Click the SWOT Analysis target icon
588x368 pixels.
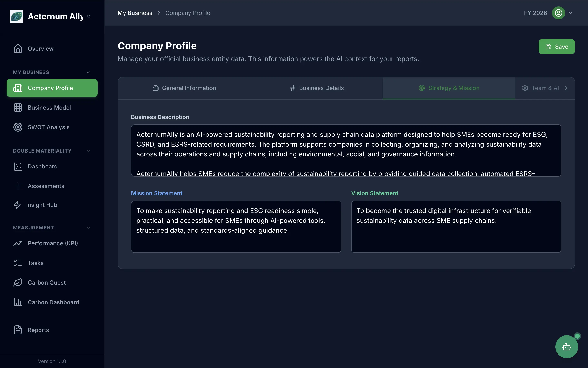click(18, 127)
